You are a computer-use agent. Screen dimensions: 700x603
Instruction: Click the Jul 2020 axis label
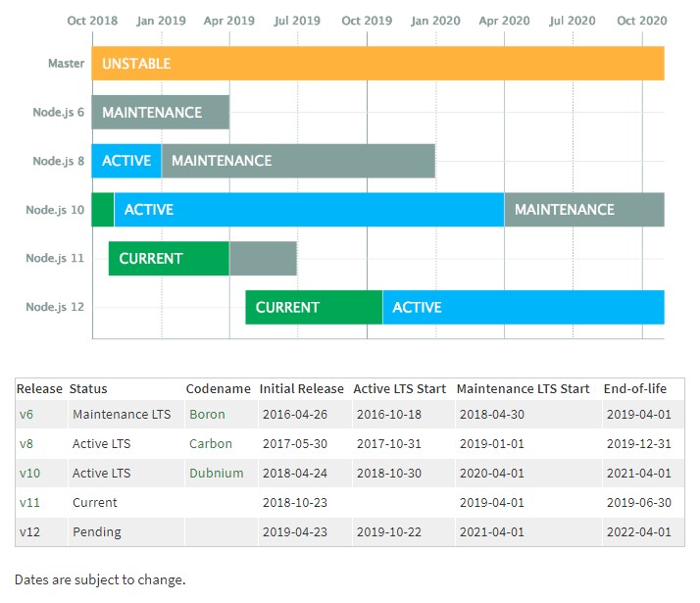tap(573, 21)
